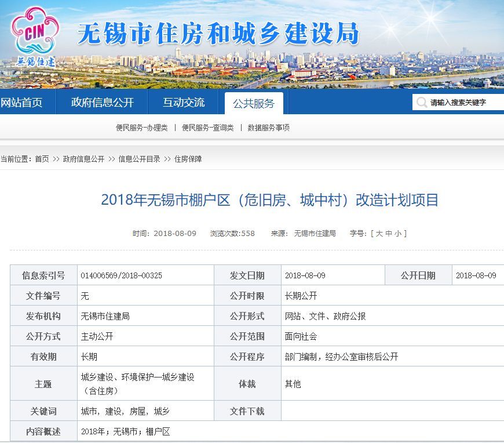This screenshot has height=443, width=504.
Task: Go to 住房保障 in breadcrumb
Action: pos(188,159)
